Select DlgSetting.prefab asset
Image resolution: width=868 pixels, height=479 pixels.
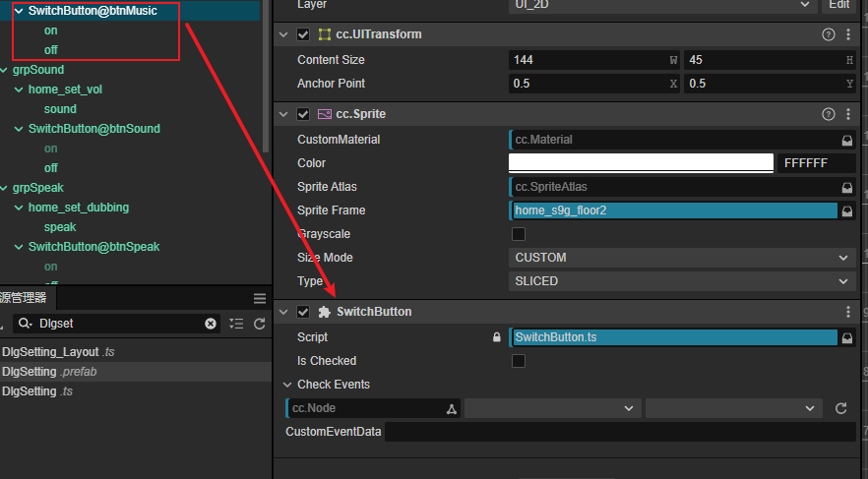(49, 372)
